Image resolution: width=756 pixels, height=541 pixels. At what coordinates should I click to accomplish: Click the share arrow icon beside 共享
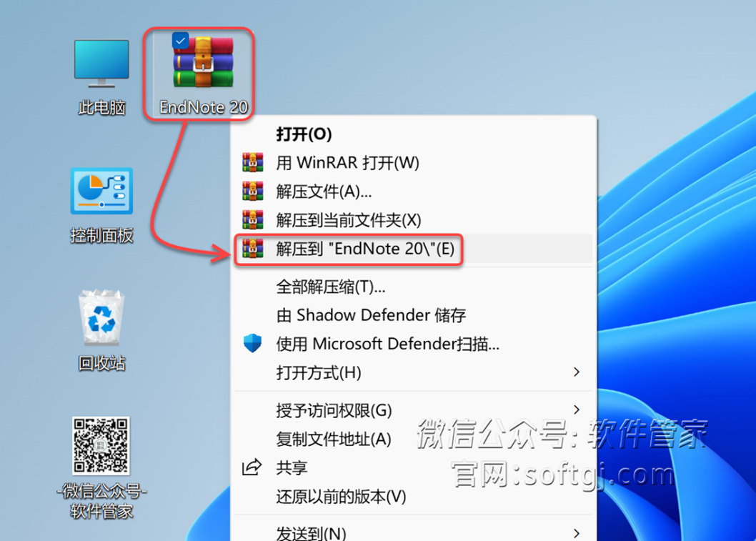pyautogui.click(x=252, y=467)
